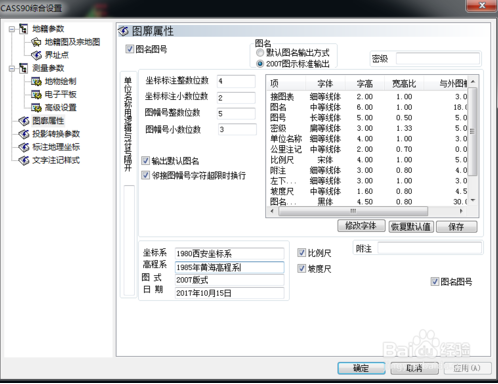
Task: Click the 修改字体 button
Action: [x=361, y=226]
